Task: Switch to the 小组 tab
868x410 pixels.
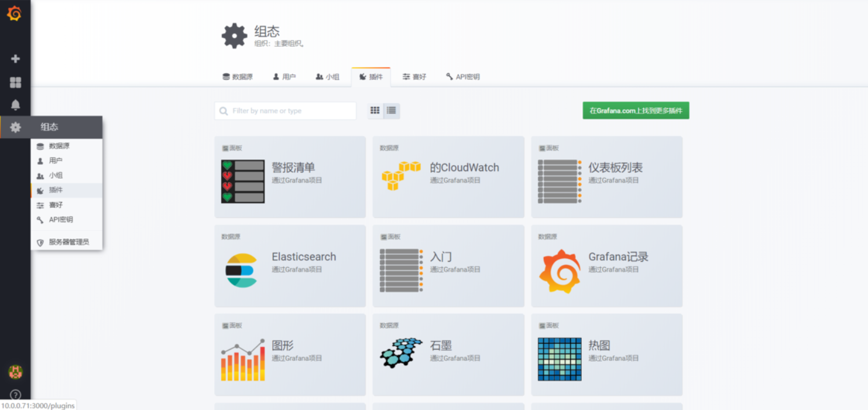Action: [328, 77]
